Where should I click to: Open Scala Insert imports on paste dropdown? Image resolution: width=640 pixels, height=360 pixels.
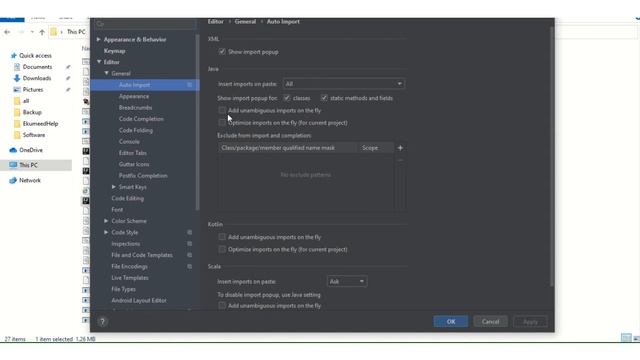[x=347, y=281]
